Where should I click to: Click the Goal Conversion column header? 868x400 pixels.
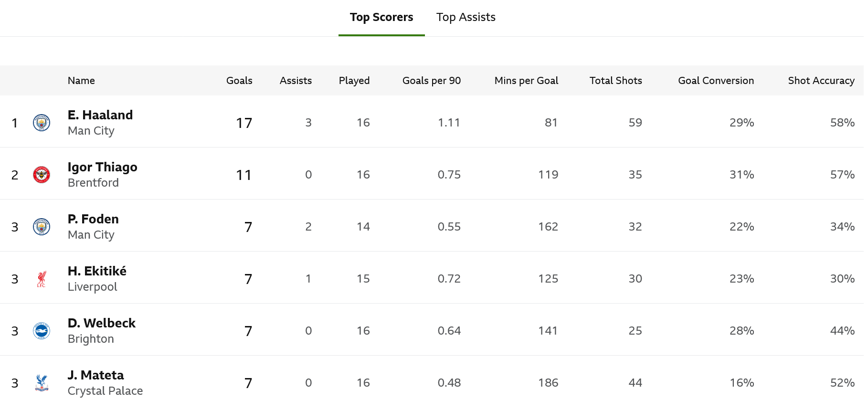pos(716,81)
